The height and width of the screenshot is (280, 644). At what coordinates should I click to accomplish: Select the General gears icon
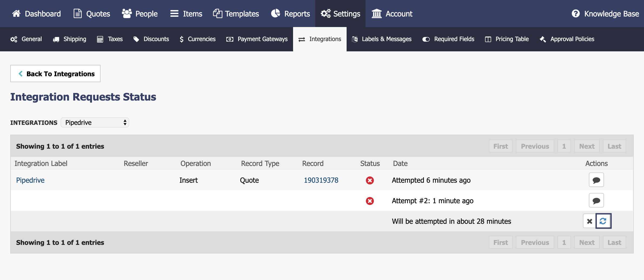14,39
